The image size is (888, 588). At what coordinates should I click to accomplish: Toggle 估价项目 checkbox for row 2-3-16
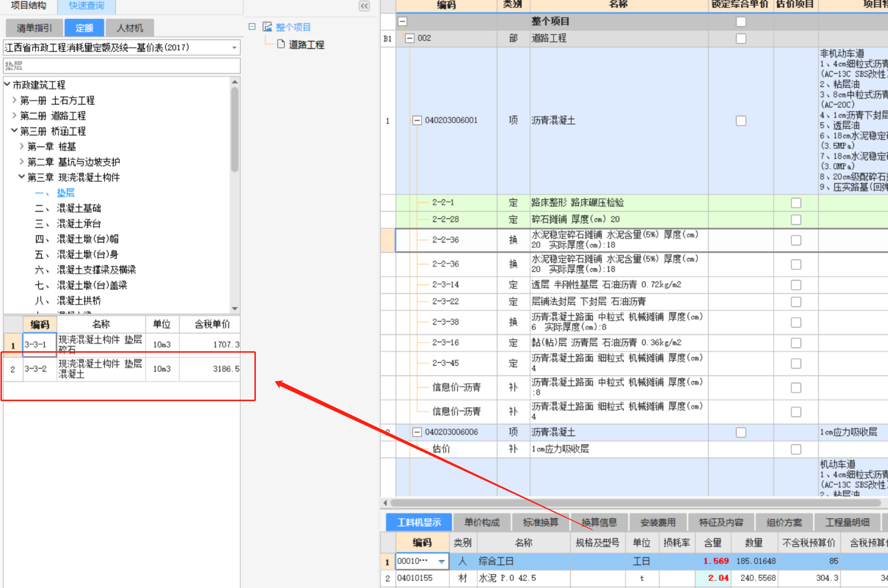[x=796, y=343]
